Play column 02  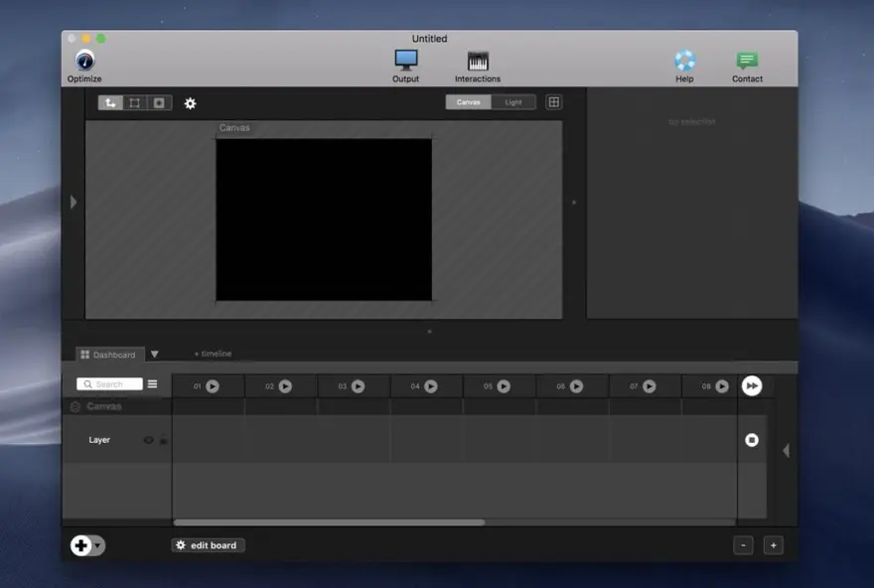[x=285, y=386]
